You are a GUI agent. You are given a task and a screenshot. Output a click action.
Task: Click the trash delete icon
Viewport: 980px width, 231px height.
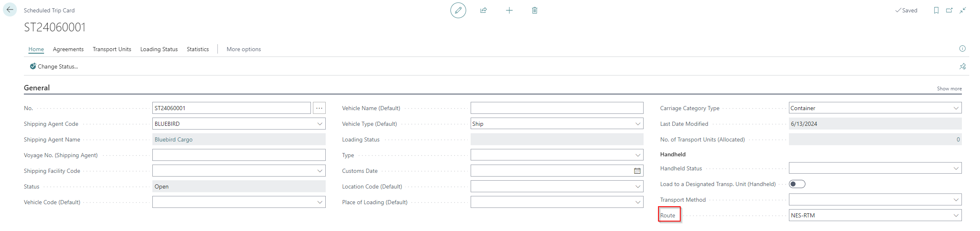534,10
